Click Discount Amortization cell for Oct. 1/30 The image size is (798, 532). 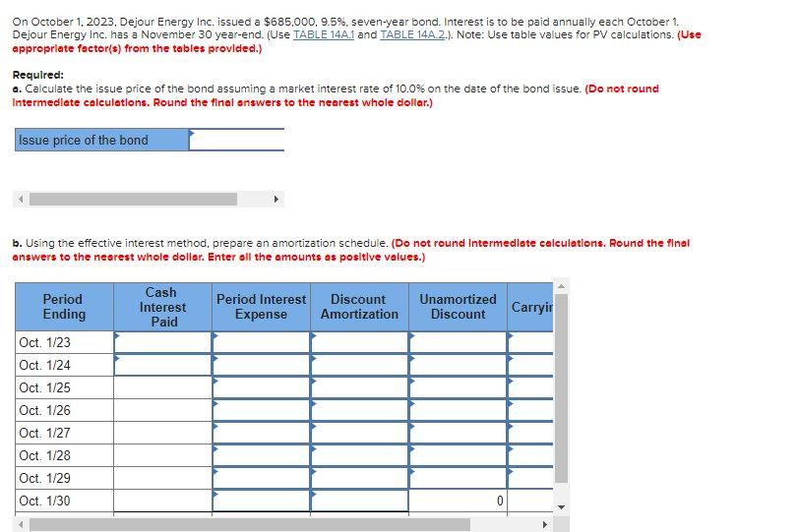coord(359,501)
